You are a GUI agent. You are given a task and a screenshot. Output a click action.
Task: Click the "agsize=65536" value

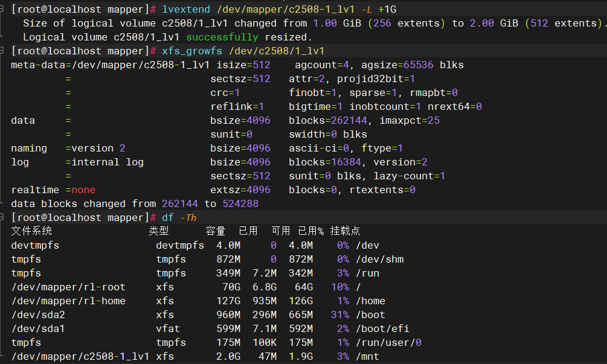click(397, 65)
